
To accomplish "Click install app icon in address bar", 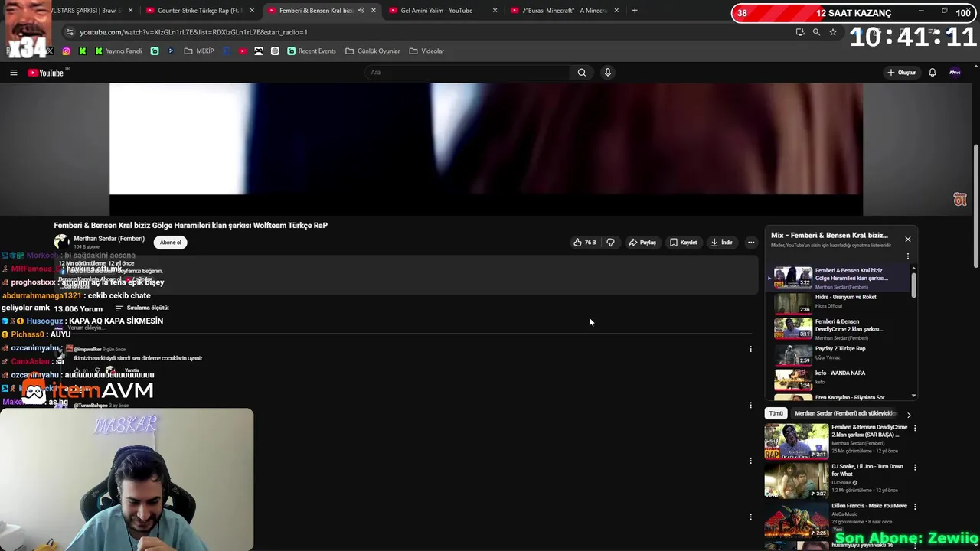I will click(800, 32).
